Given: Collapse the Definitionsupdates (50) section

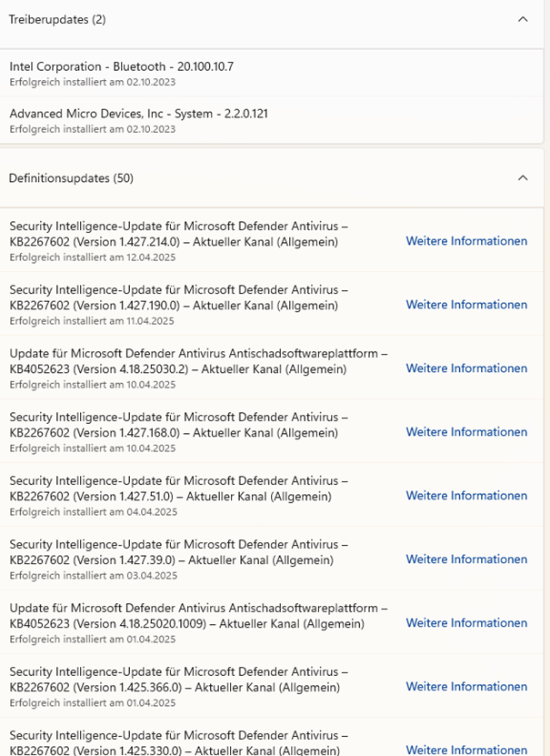Looking at the screenshot, I should tap(523, 178).
